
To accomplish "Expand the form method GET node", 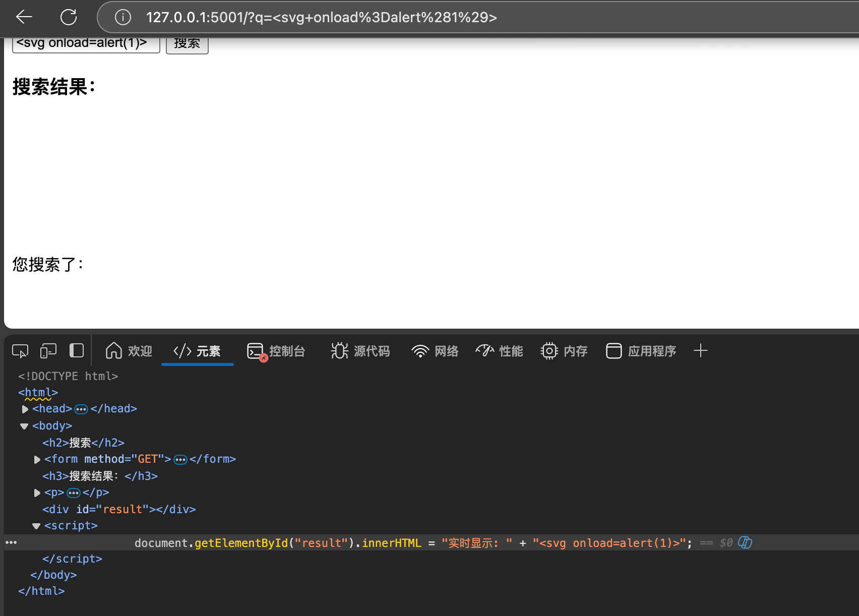I will coord(37,459).
